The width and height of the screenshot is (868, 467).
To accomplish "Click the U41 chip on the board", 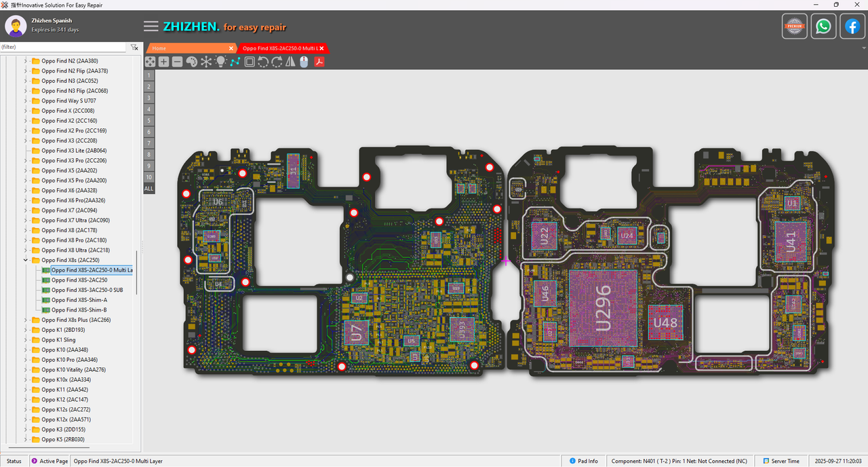I will point(789,242).
